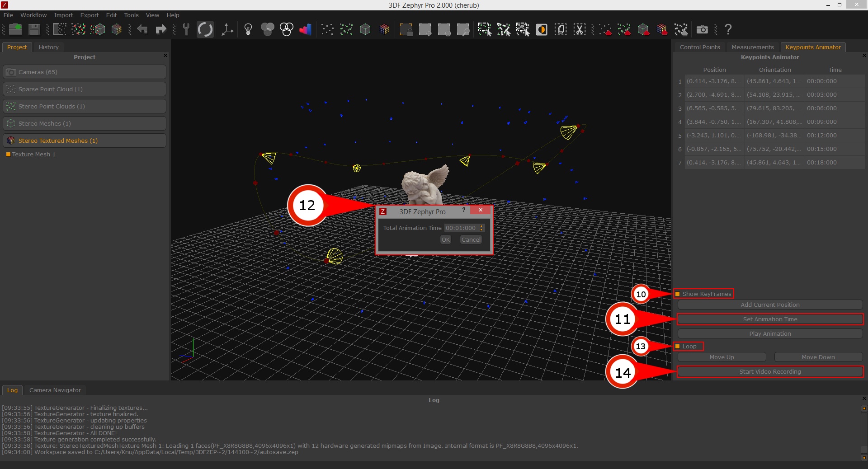Viewport: 868px width, 469px height.
Task: Click the textured mesh generation icon
Action: (x=117, y=30)
